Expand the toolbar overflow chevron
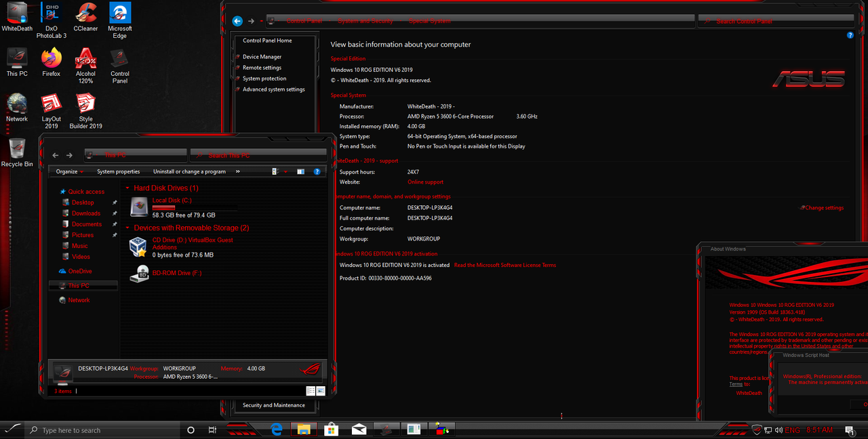 237,172
